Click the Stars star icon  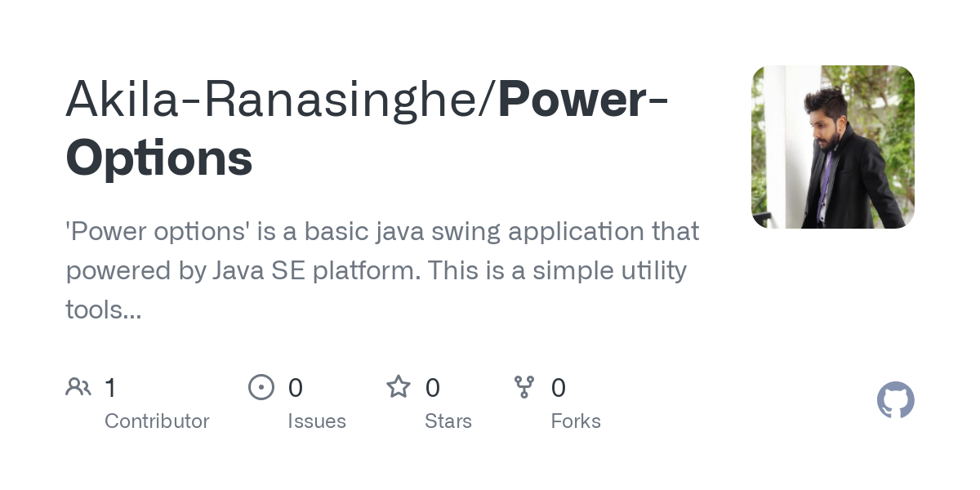(x=399, y=387)
